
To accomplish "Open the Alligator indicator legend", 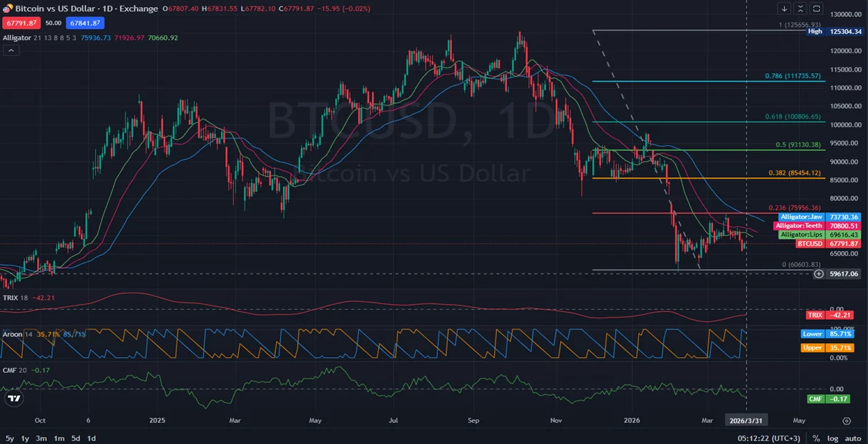I will 17,38.
